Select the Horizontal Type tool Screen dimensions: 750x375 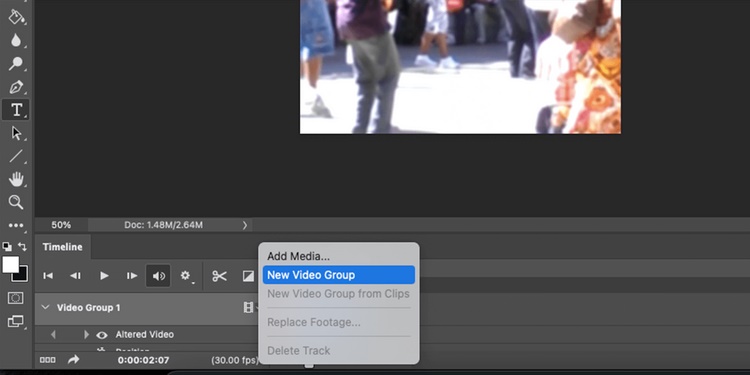point(16,110)
